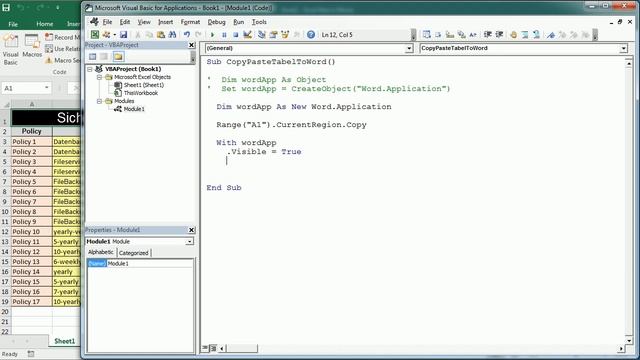Screen dimensions: 640x360
Task: Close the Project - VBAProject panel
Action: (191, 45)
